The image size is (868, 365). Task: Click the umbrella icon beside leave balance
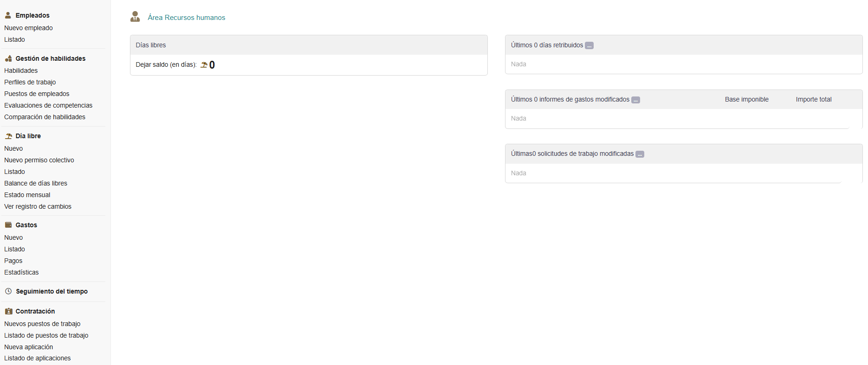point(204,65)
